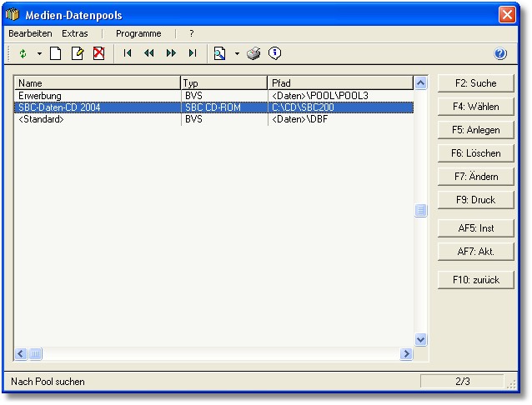Open the Programme menu
Screen dimensions: 532x405
[138, 33]
